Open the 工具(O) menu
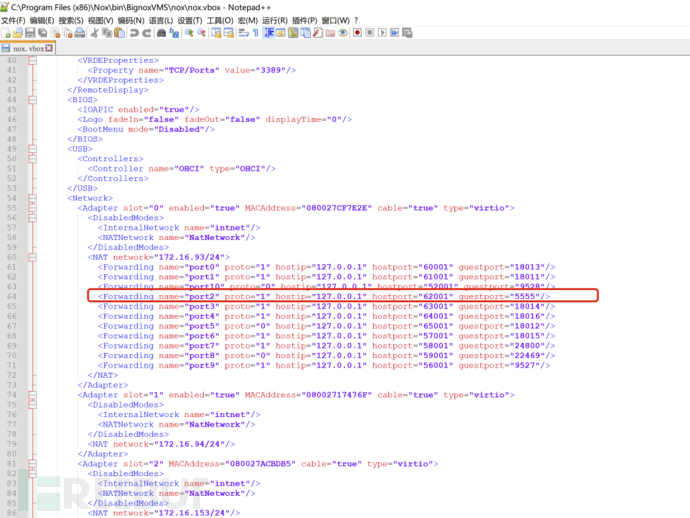This screenshot has width=690, height=518. pos(220,21)
